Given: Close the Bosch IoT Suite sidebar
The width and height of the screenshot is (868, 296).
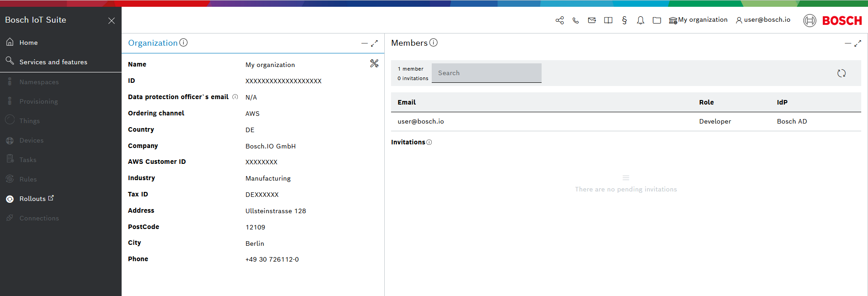Looking at the screenshot, I should coord(112,21).
